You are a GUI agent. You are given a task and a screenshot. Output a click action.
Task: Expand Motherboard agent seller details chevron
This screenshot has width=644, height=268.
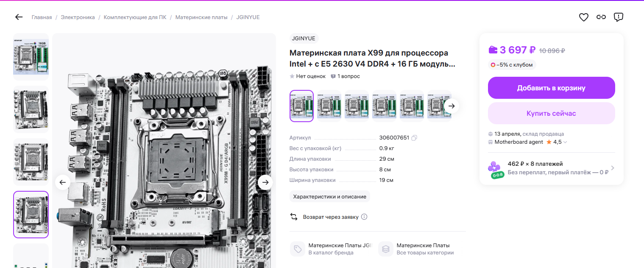click(565, 142)
